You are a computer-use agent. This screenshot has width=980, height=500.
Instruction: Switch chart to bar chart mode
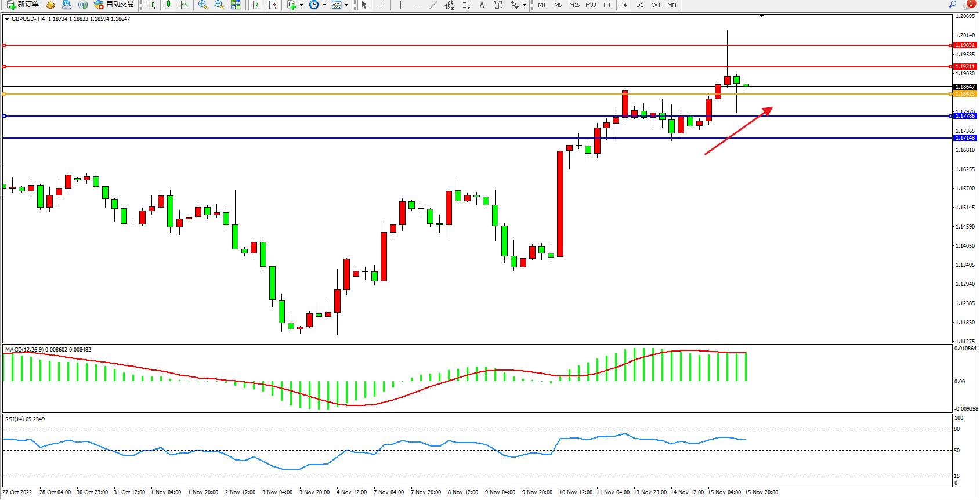151,5
